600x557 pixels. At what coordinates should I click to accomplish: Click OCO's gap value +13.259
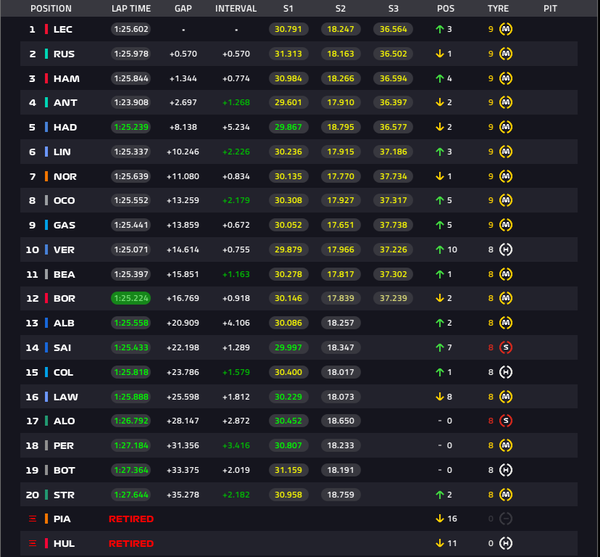coord(183,200)
